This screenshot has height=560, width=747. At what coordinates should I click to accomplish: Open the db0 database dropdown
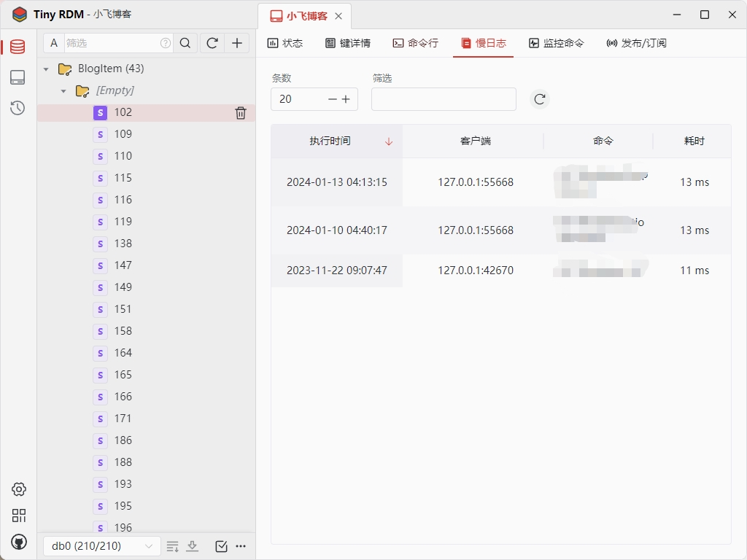tap(101, 546)
